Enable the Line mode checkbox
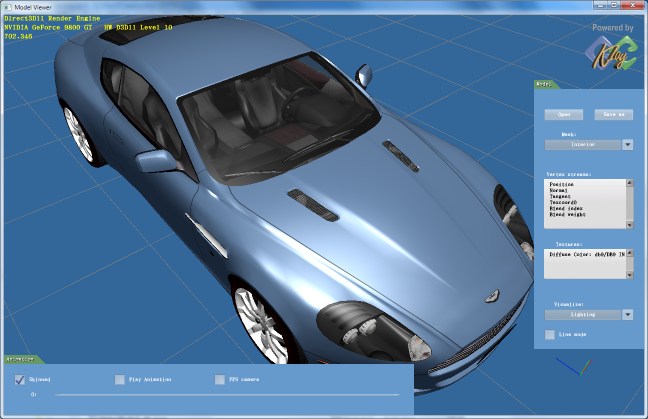648x419 pixels. point(550,334)
